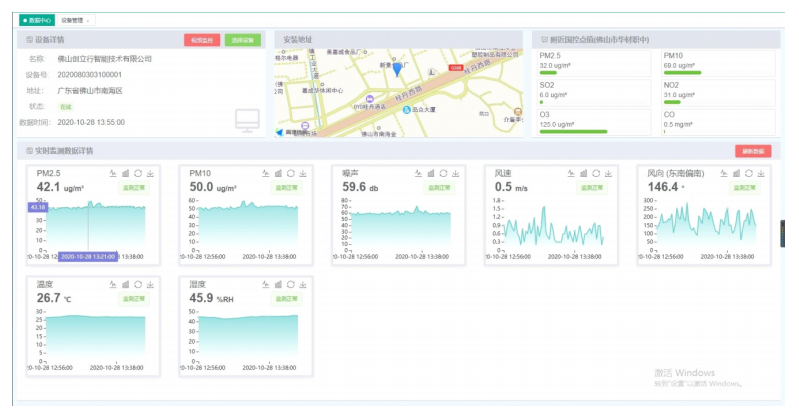The width and height of the screenshot is (799, 420).
Task: Click the monitor icon in device details
Action: click(x=247, y=121)
